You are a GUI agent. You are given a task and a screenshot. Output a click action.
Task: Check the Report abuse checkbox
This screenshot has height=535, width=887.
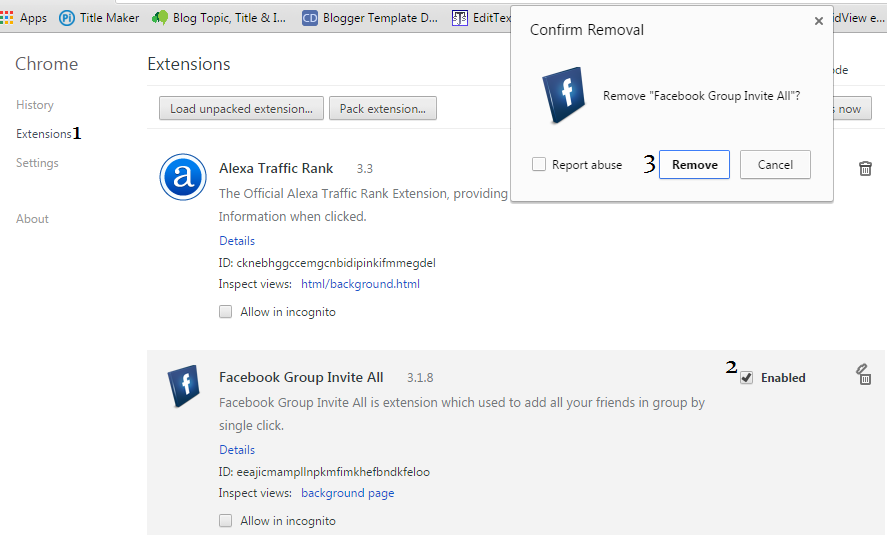pyautogui.click(x=539, y=165)
